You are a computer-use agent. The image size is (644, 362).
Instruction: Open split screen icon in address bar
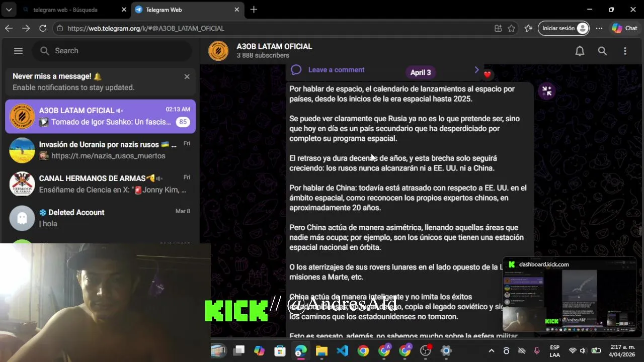[x=498, y=28]
